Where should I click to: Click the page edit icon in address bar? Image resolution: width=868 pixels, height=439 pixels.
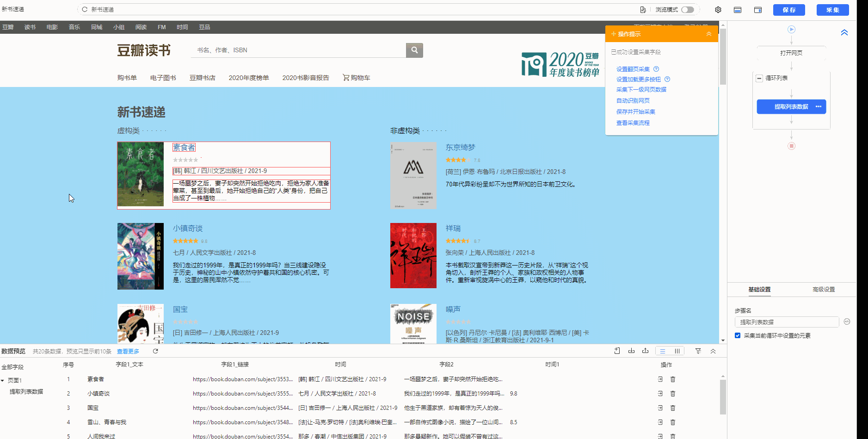click(x=643, y=10)
